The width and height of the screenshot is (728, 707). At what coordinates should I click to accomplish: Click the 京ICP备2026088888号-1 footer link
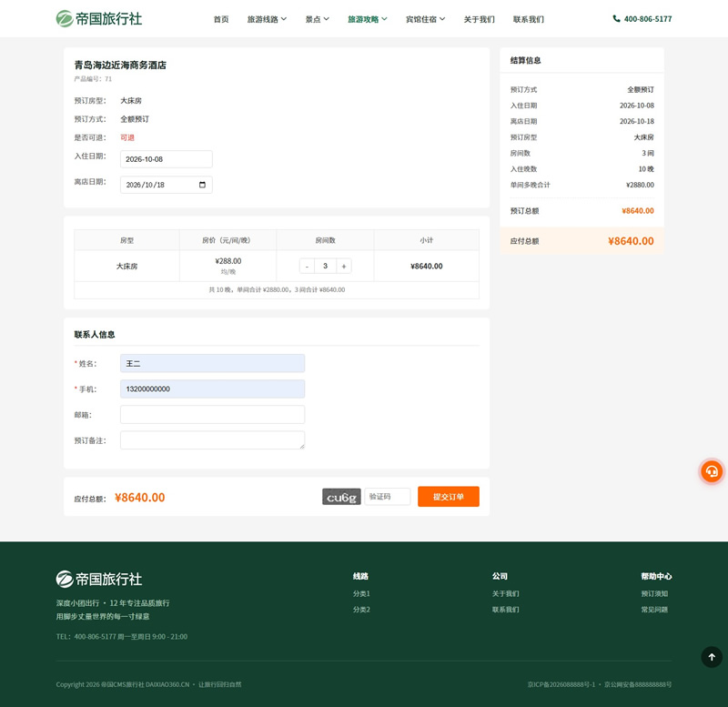coord(561,685)
